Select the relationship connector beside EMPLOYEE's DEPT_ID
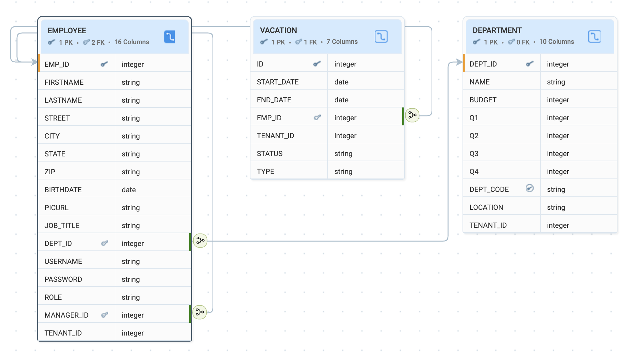622x364 pixels. [x=200, y=241]
